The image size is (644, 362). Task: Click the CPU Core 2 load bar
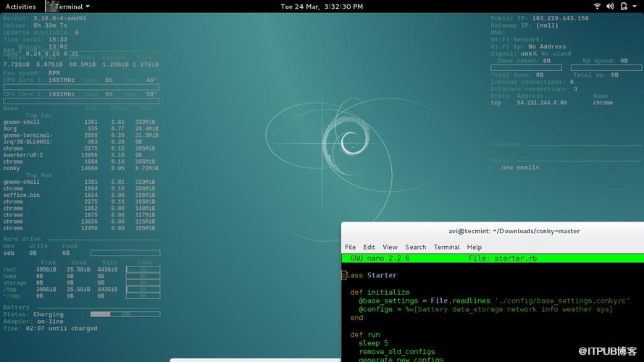tap(81, 101)
